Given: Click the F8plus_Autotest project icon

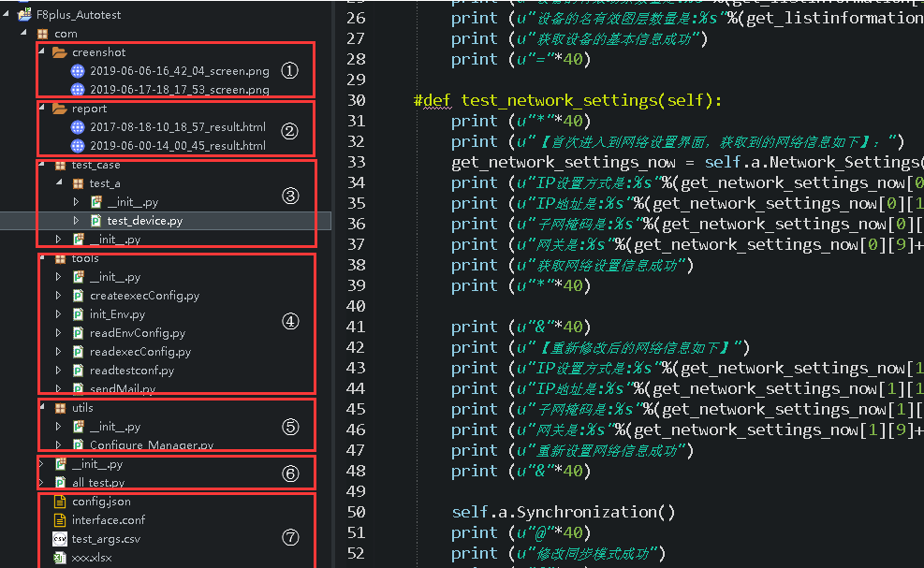Looking at the screenshot, I should (24, 14).
